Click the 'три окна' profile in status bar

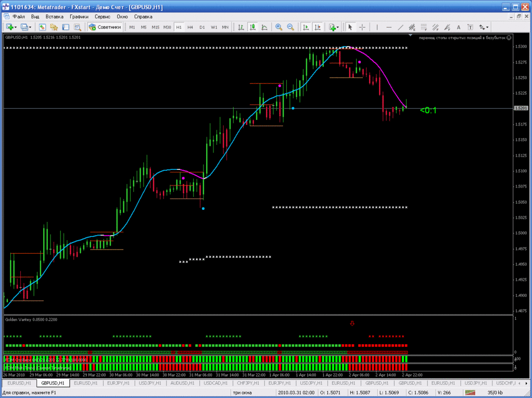pos(243,393)
